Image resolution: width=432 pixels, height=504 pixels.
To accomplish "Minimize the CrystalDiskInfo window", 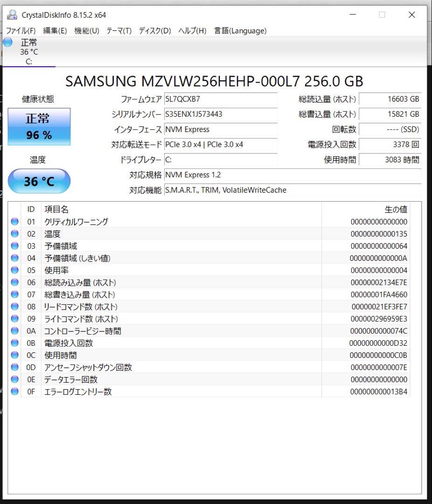I will click(353, 15).
